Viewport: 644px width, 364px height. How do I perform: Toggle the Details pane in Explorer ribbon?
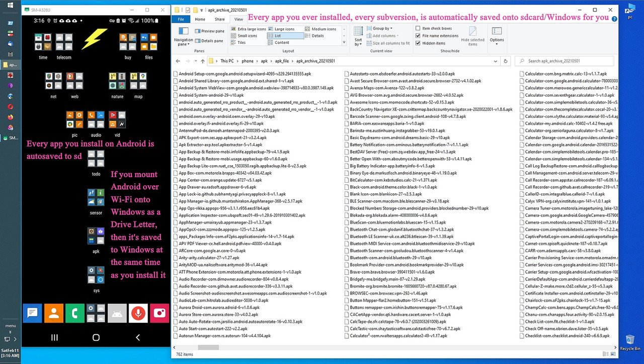pyautogui.click(x=208, y=41)
